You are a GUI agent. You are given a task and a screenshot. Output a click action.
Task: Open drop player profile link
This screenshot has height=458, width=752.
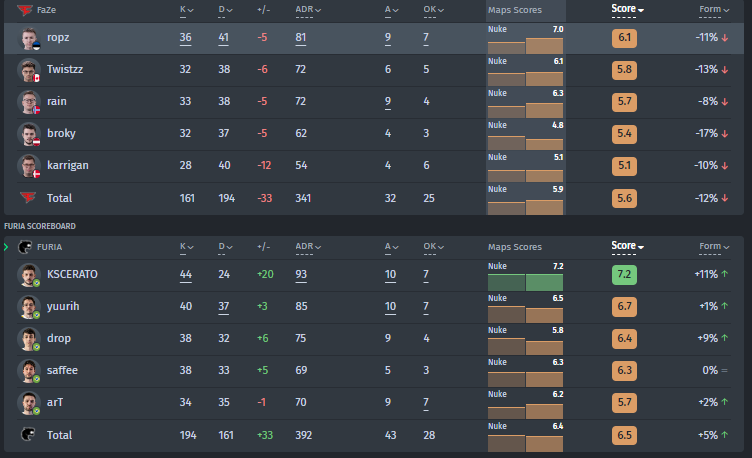(x=59, y=339)
